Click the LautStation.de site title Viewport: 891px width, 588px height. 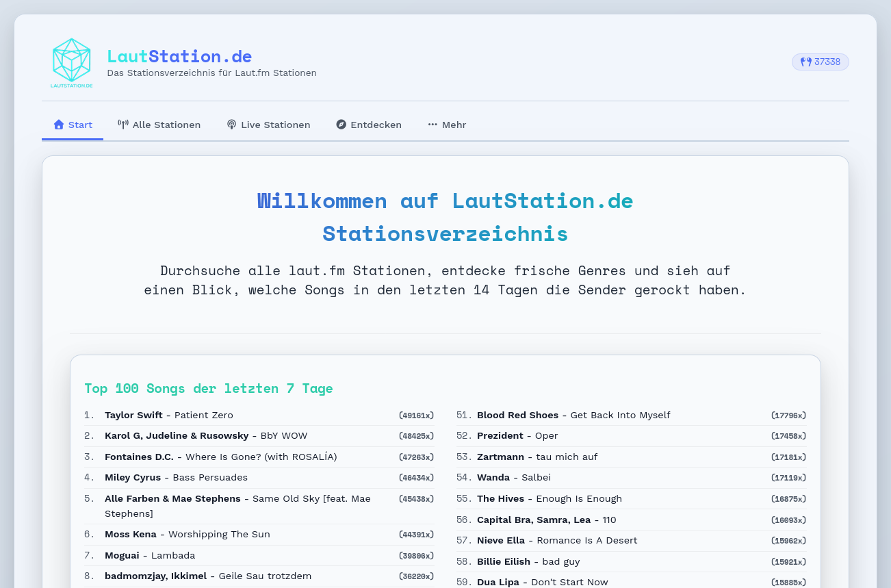click(179, 56)
